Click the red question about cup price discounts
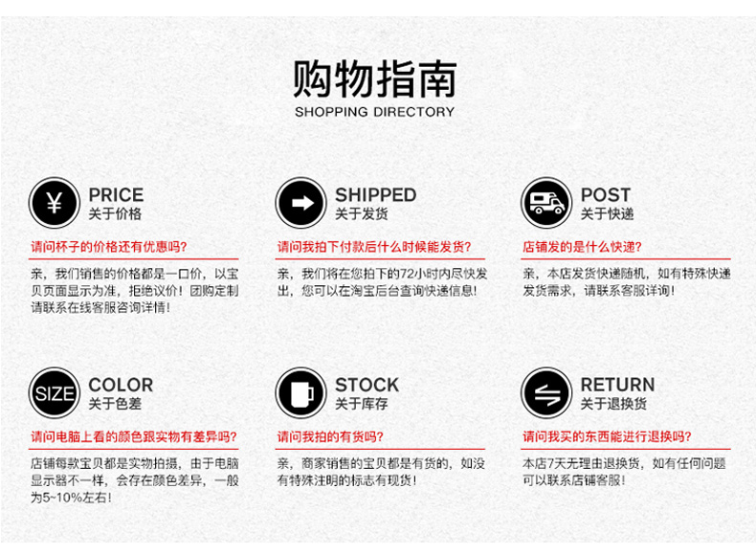This screenshot has height=555, width=756. pyautogui.click(x=109, y=247)
